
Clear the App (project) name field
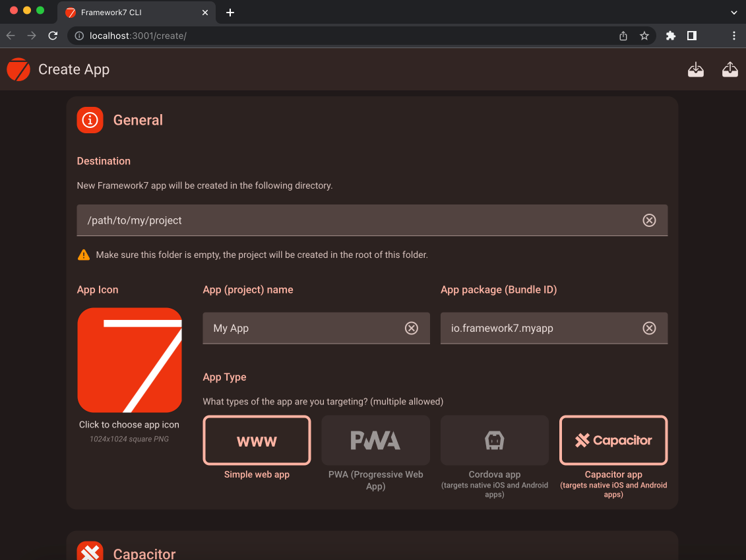tap(412, 328)
